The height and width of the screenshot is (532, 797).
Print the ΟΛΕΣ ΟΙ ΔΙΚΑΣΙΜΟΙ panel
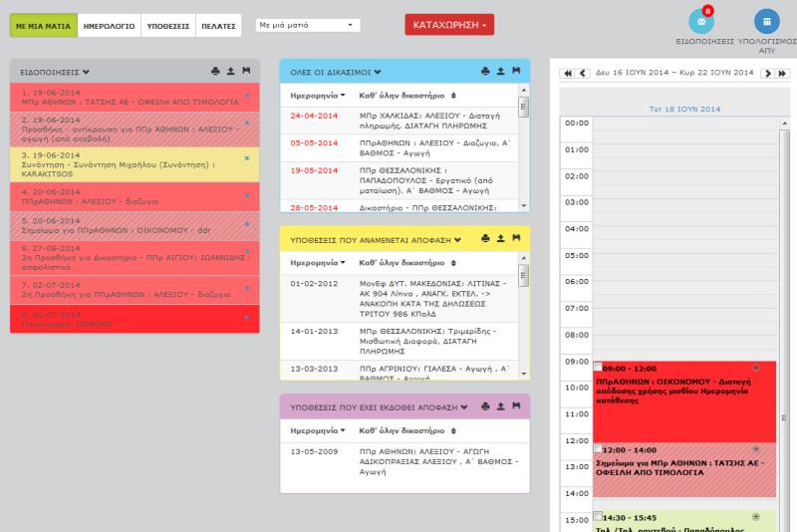click(485, 71)
